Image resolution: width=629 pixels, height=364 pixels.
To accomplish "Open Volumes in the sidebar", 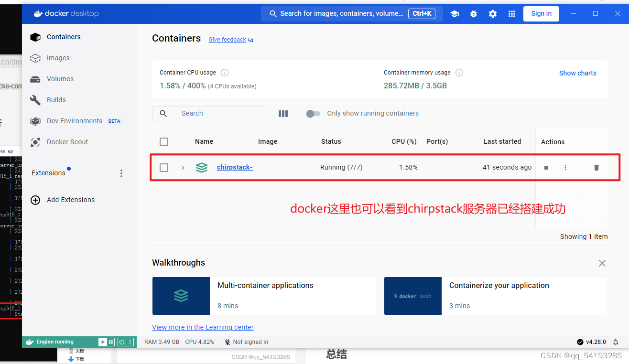I will (x=60, y=79).
